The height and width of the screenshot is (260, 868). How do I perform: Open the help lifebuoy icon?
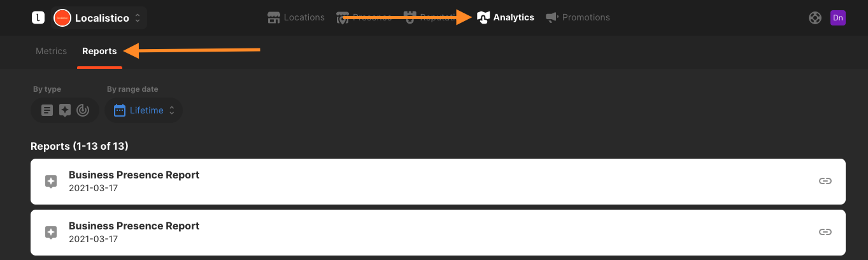click(x=815, y=18)
